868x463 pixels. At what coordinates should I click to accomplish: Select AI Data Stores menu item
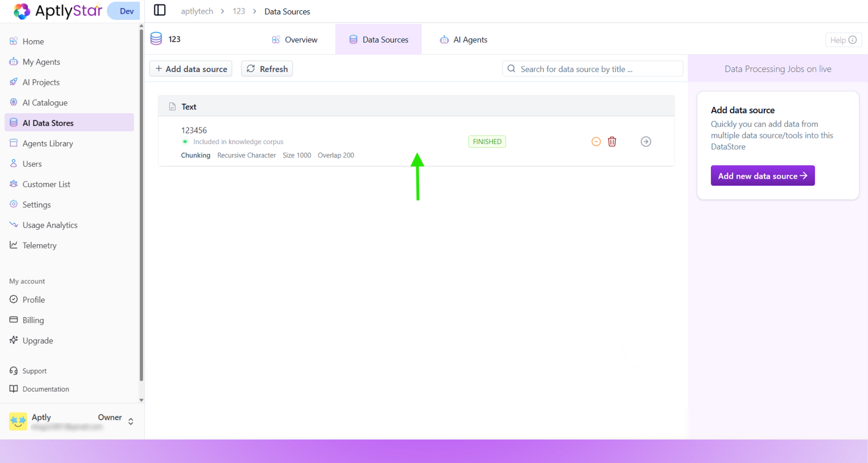coord(69,123)
